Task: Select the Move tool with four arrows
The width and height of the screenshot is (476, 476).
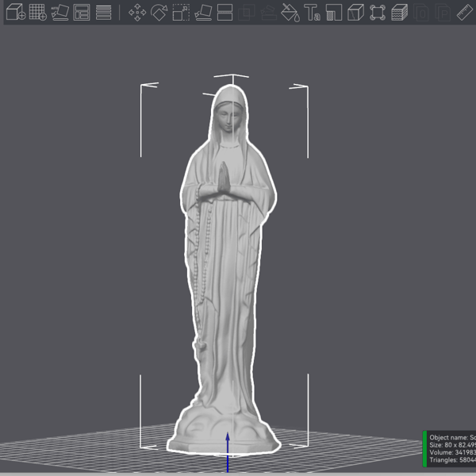Action: coord(137,13)
